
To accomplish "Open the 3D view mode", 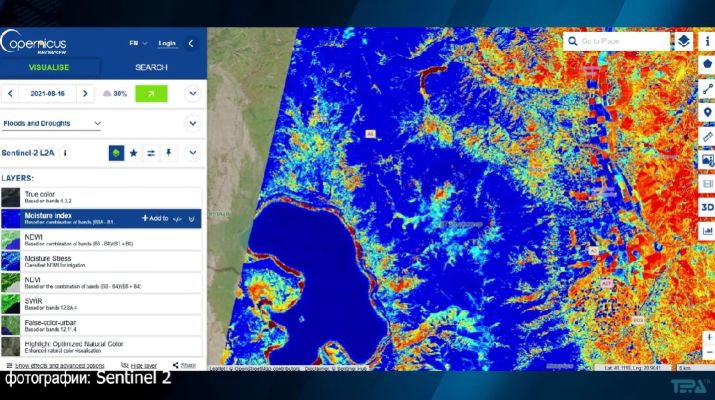I will pos(706,207).
